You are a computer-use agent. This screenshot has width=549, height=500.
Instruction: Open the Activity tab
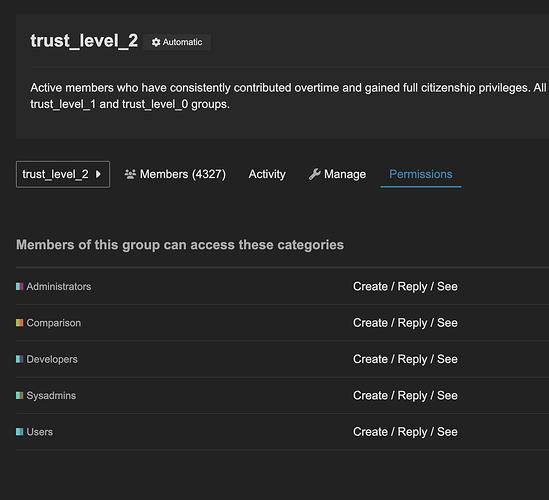[x=267, y=174]
